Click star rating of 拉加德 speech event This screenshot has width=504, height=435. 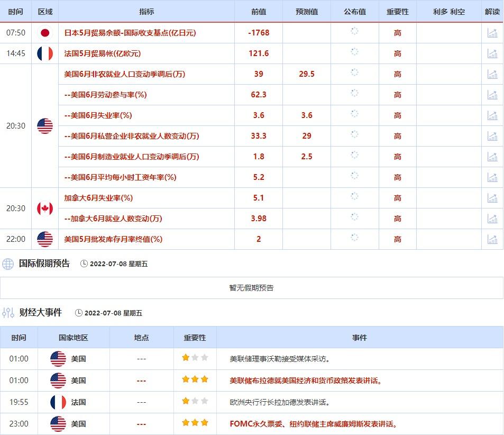(x=195, y=401)
